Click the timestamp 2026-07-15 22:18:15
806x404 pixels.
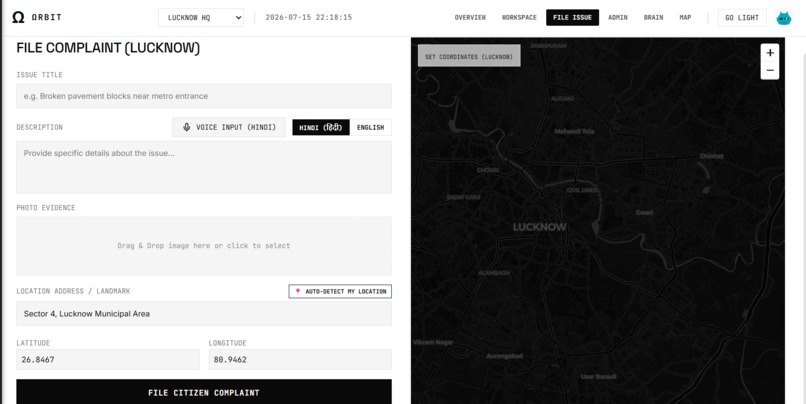[308, 17]
